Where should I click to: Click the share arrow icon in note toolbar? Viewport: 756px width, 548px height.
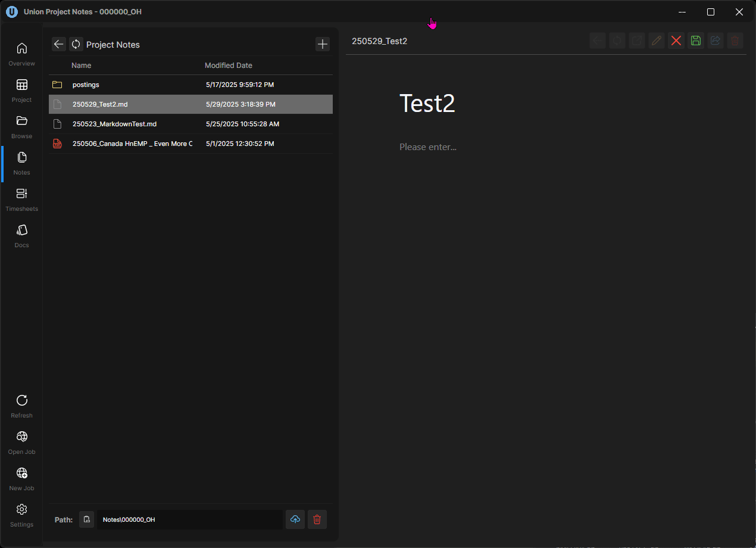click(x=716, y=41)
